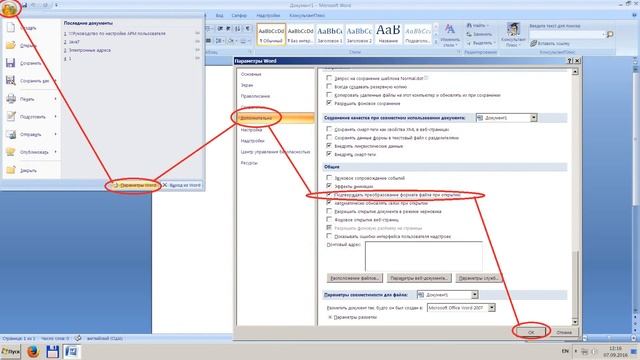Open the Quick Access Toolbar customize arrow

[x=56, y=5]
